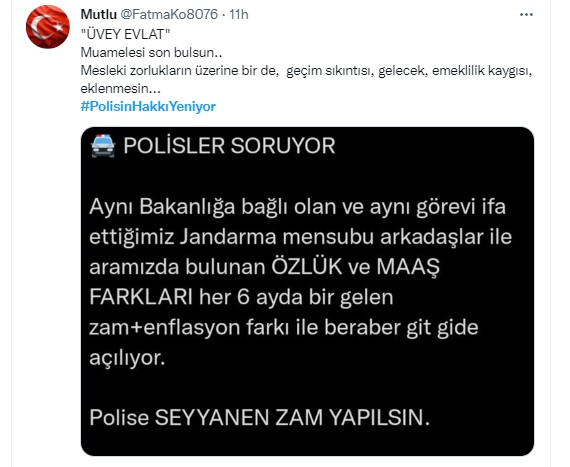The height and width of the screenshot is (467, 570).
Task: Click the police car emoji in the image
Action: coord(103,146)
